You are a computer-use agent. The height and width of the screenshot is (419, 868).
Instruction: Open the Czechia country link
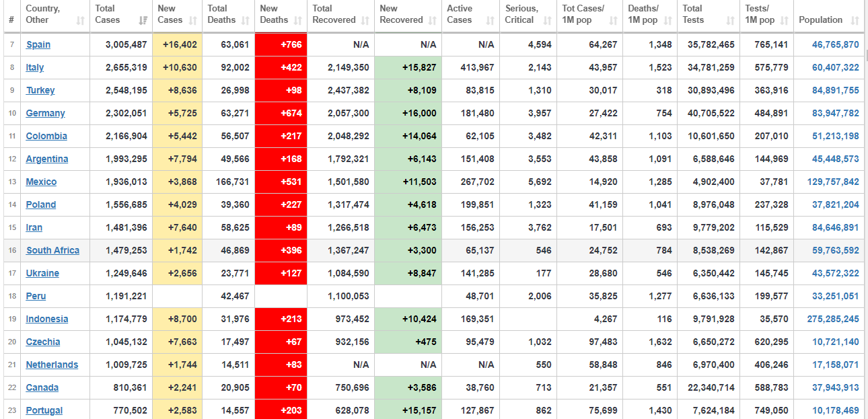pyautogui.click(x=43, y=342)
